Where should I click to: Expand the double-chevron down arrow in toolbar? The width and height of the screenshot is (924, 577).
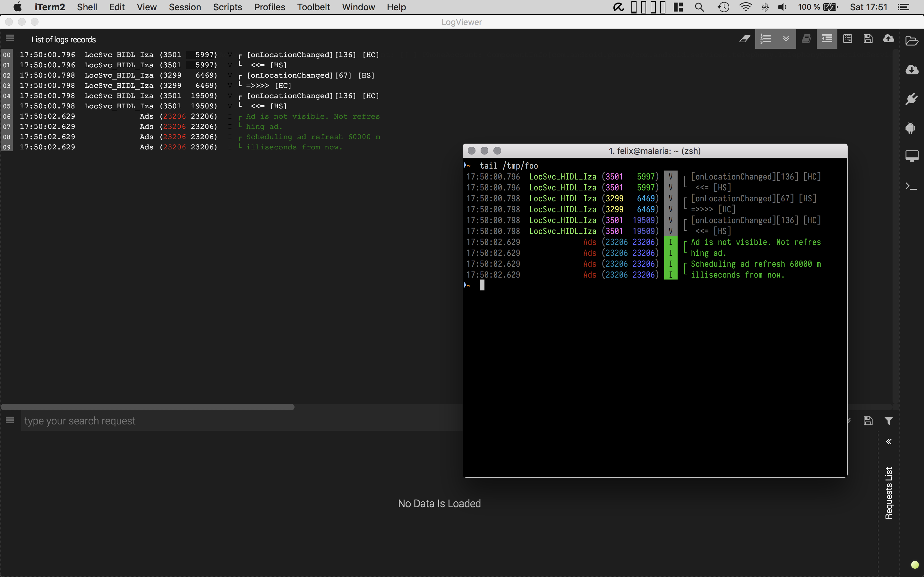(x=786, y=39)
